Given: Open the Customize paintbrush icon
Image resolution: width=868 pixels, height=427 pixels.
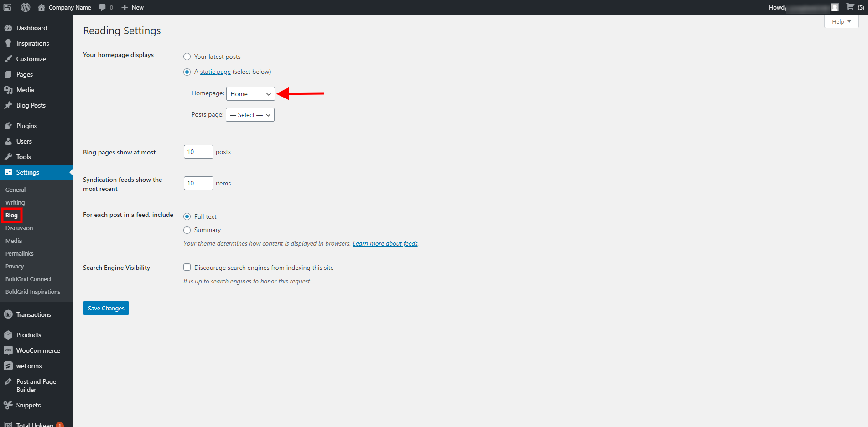Looking at the screenshot, I should [x=9, y=58].
